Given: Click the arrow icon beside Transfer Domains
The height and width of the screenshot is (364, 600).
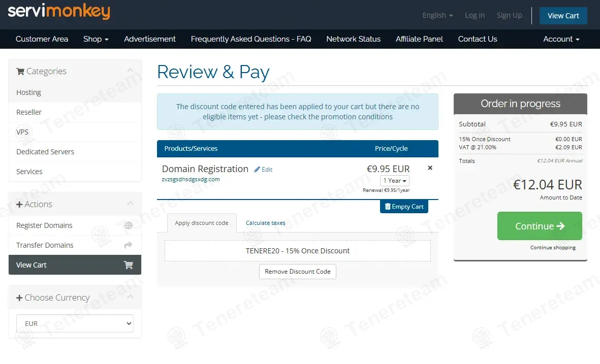Looking at the screenshot, I should coord(128,245).
